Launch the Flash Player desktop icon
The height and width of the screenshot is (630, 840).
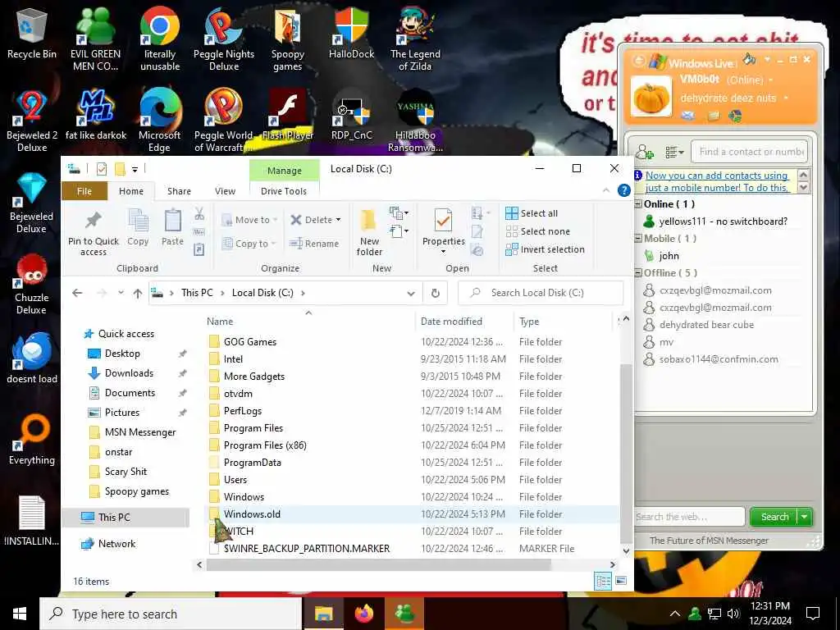coord(288,114)
